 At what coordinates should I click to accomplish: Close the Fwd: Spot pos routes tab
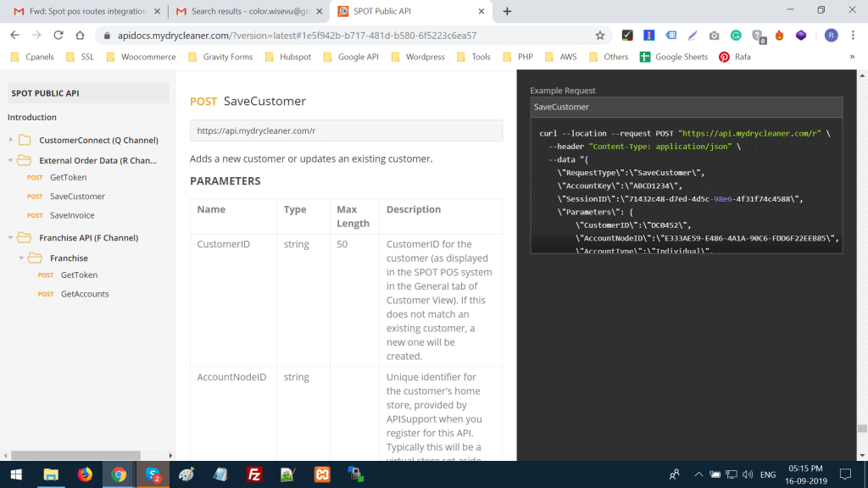pyautogui.click(x=157, y=11)
